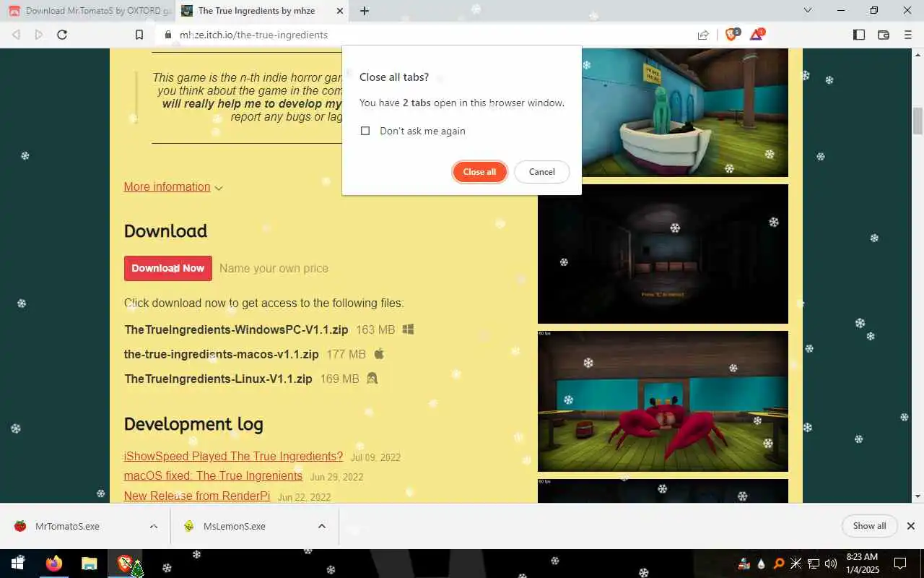924x578 pixels.
Task: Toggle the browser sidebar panel icon
Action: click(x=859, y=35)
